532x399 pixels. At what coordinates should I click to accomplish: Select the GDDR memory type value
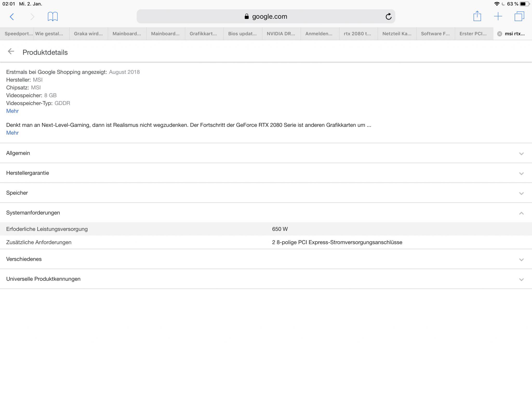62,103
